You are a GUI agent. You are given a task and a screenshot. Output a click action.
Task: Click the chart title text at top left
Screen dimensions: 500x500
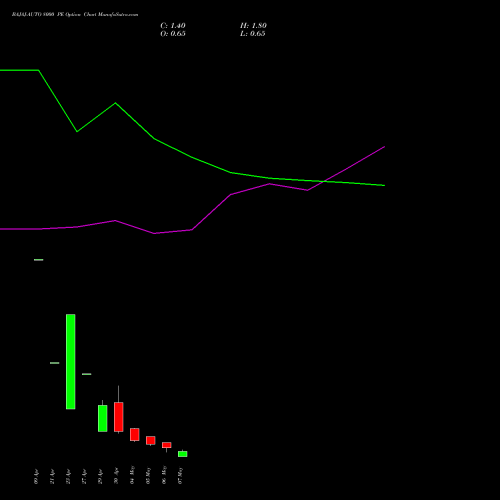(75, 15)
